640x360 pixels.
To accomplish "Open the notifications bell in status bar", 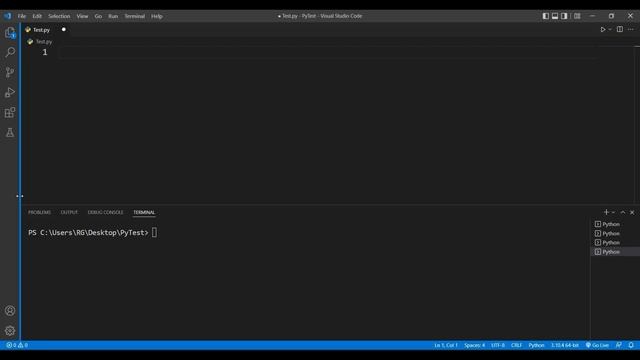I will pyautogui.click(x=631, y=345).
